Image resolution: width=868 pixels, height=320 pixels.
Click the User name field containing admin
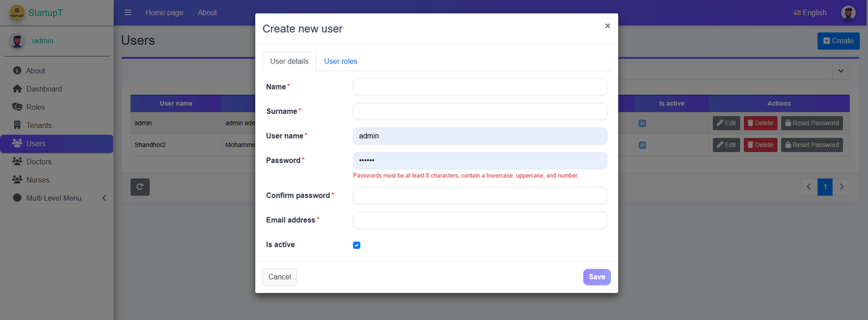[480, 136]
